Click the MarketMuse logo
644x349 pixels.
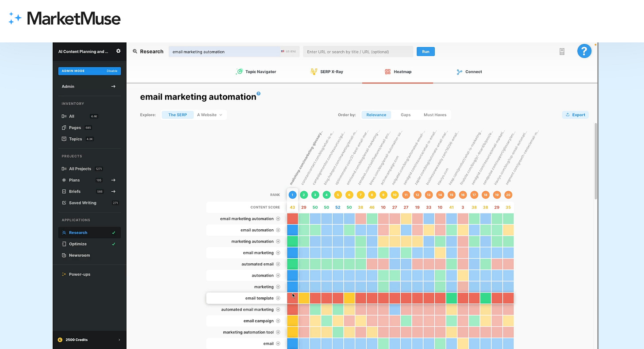pos(64,19)
